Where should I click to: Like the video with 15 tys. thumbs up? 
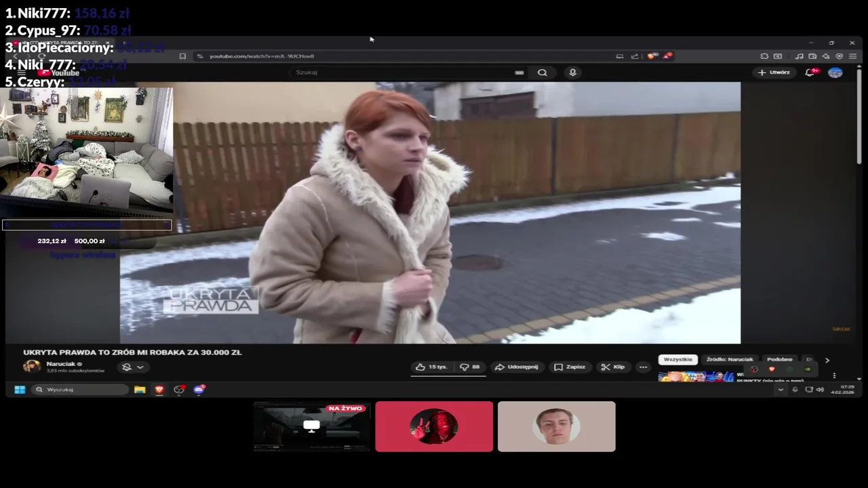click(432, 367)
